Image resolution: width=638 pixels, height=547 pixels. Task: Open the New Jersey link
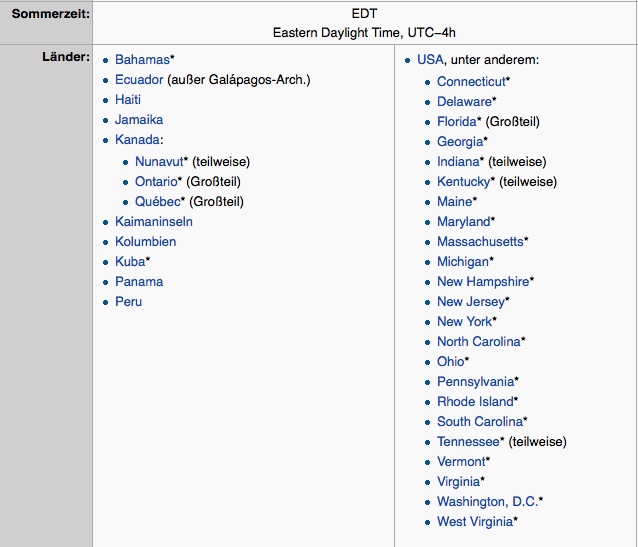(471, 302)
